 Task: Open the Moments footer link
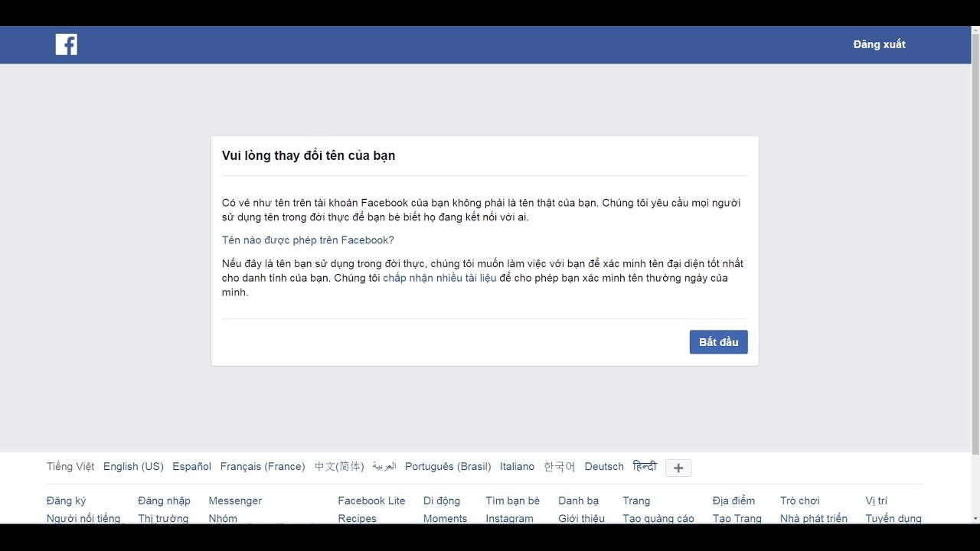click(x=445, y=518)
